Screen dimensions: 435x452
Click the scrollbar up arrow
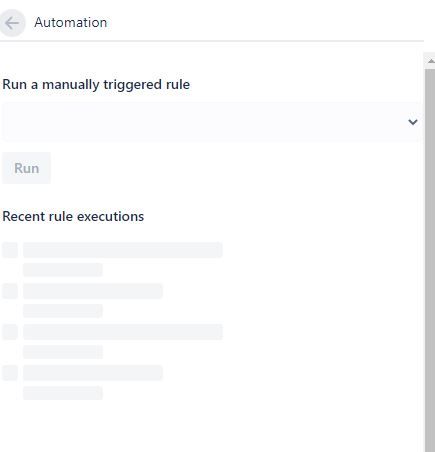click(x=430, y=61)
